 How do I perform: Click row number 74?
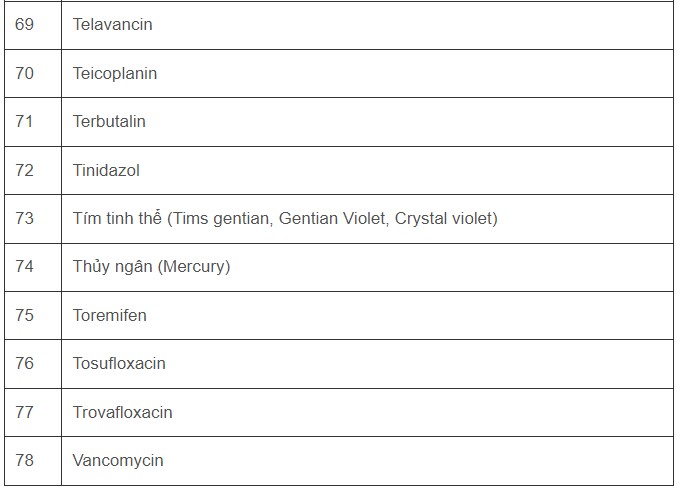pos(24,266)
